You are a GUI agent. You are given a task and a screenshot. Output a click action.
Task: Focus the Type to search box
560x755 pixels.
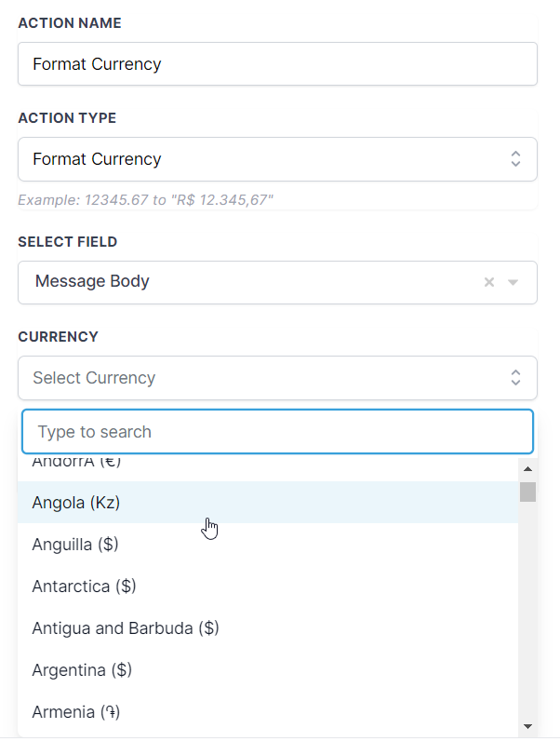click(x=277, y=431)
